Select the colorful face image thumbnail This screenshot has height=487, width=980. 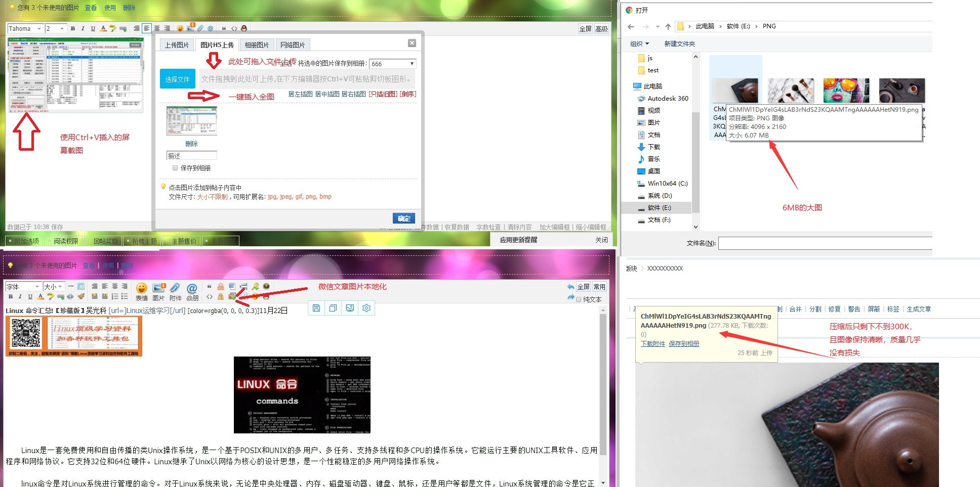click(846, 91)
